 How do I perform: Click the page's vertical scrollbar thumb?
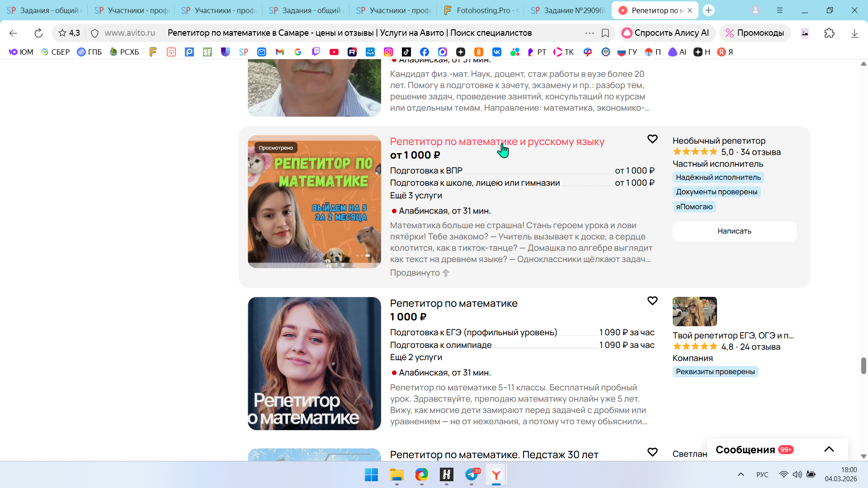tap(863, 366)
